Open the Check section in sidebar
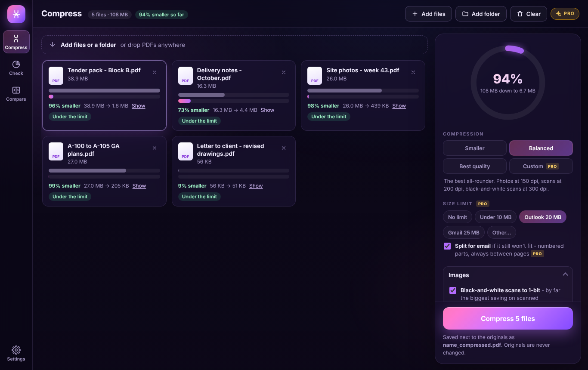Image resolution: width=588 pixels, height=370 pixels. tap(16, 68)
